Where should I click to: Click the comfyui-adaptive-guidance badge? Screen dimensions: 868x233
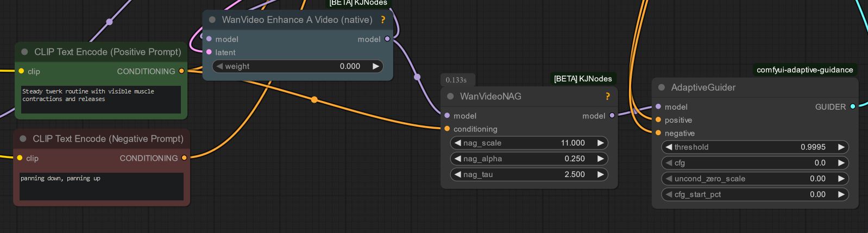pos(804,70)
